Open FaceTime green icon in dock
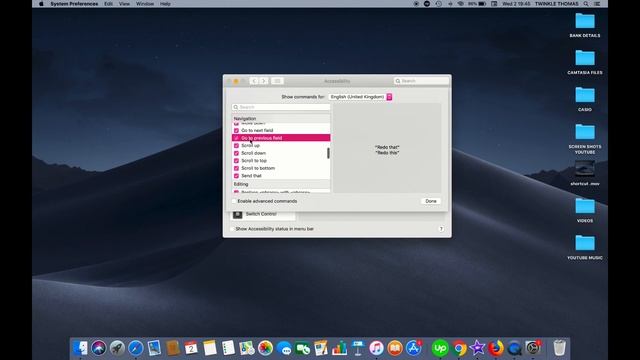This screenshot has width=640, height=360. pos(302,348)
